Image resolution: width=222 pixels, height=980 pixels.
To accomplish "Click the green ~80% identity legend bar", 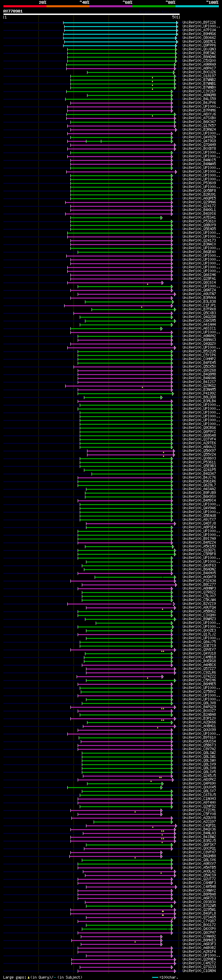I will [154, 6].
